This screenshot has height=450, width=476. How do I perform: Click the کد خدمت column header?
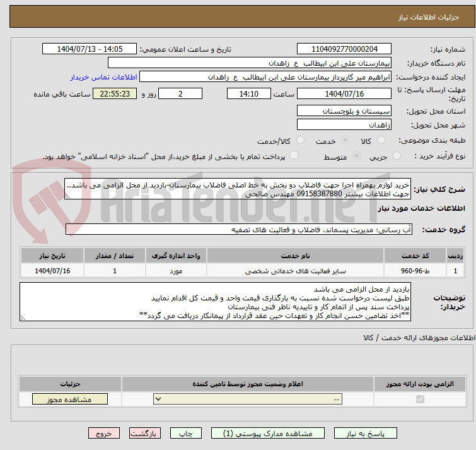coord(415,256)
